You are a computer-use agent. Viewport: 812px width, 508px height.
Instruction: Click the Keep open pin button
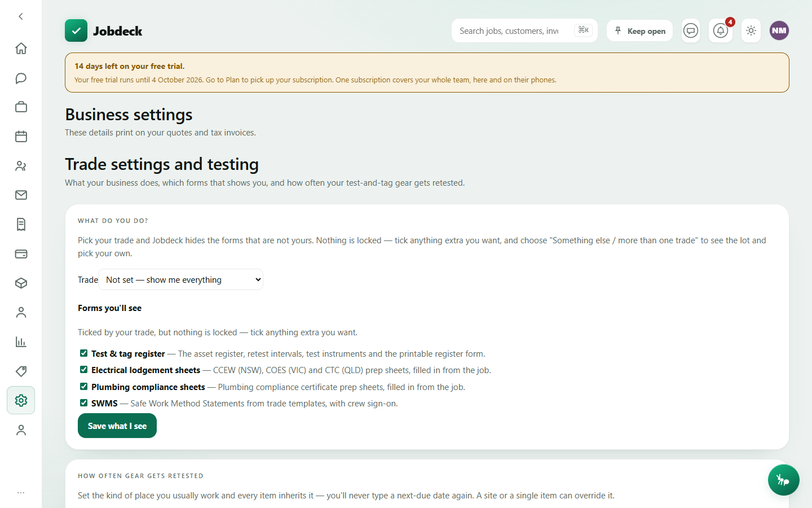tap(639, 30)
